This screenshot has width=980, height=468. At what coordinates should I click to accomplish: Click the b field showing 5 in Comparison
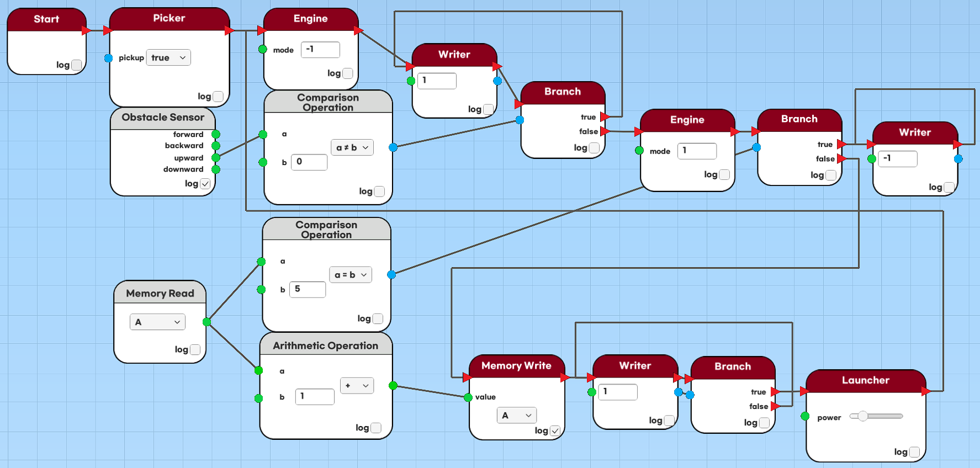point(308,289)
